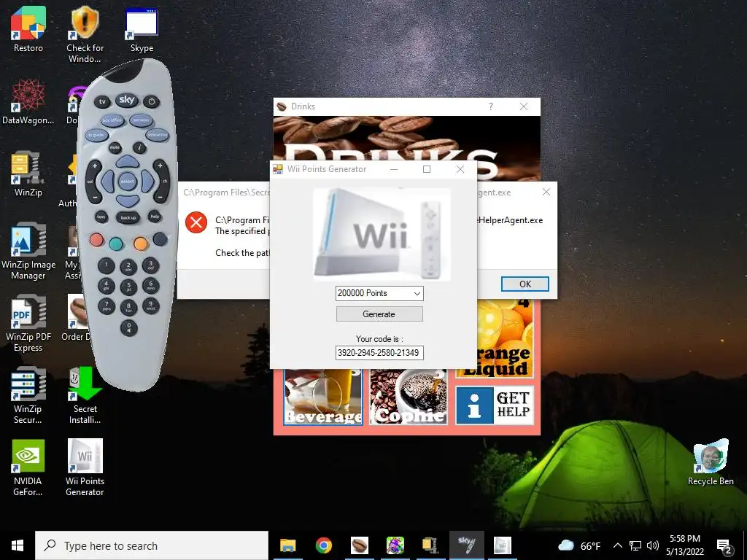Open Check for Windows desktop shortcut
Viewport: 747px width, 560px height.
tap(85, 35)
